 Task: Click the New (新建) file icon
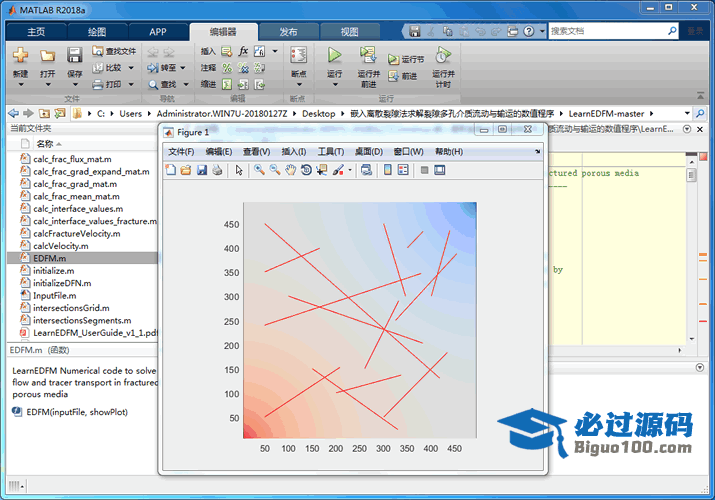coord(20,55)
